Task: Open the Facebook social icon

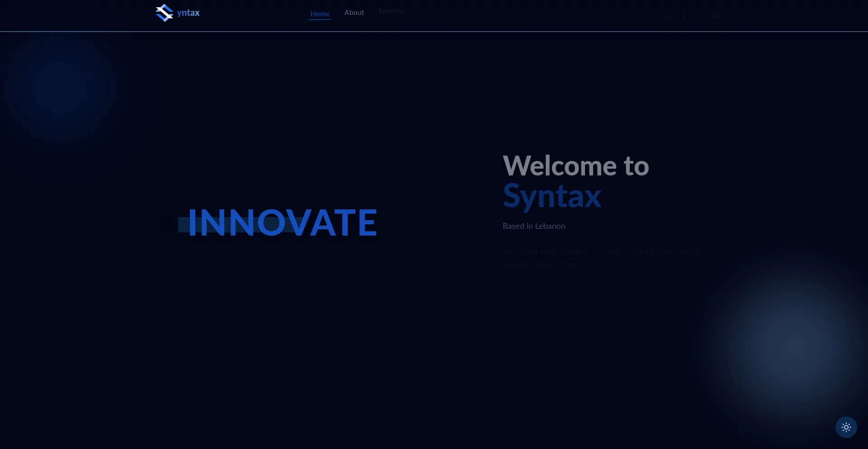Action: 684,15
